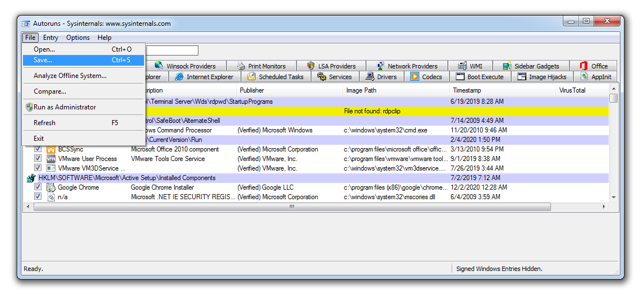This screenshot has height=294, width=644.
Task: Select Compare... in the File menu
Action: tap(84, 91)
